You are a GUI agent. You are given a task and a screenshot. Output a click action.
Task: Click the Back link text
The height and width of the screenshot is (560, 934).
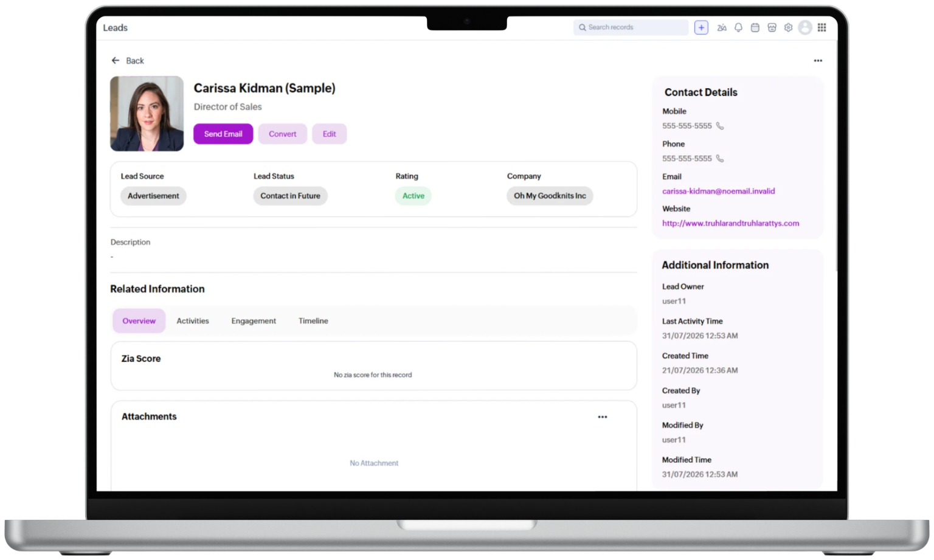pos(135,61)
